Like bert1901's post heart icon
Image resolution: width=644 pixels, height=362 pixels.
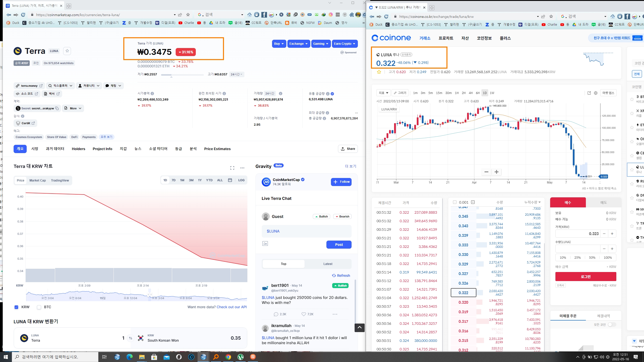click(x=304, y=314)
